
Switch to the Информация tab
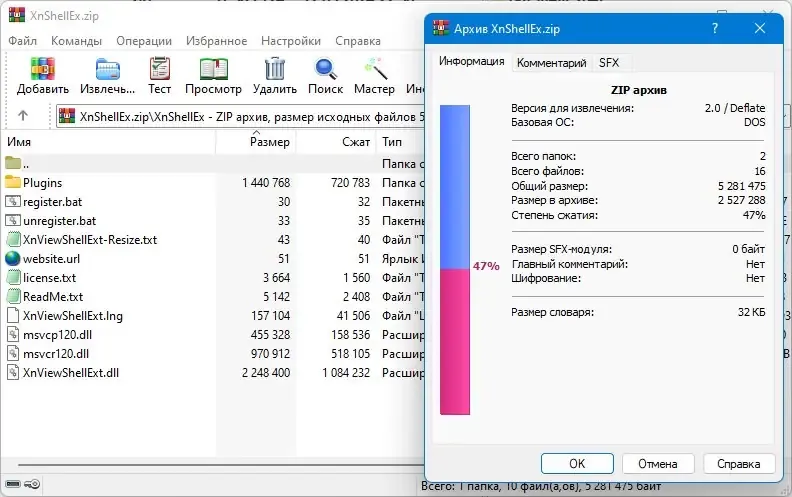point(471,61)
